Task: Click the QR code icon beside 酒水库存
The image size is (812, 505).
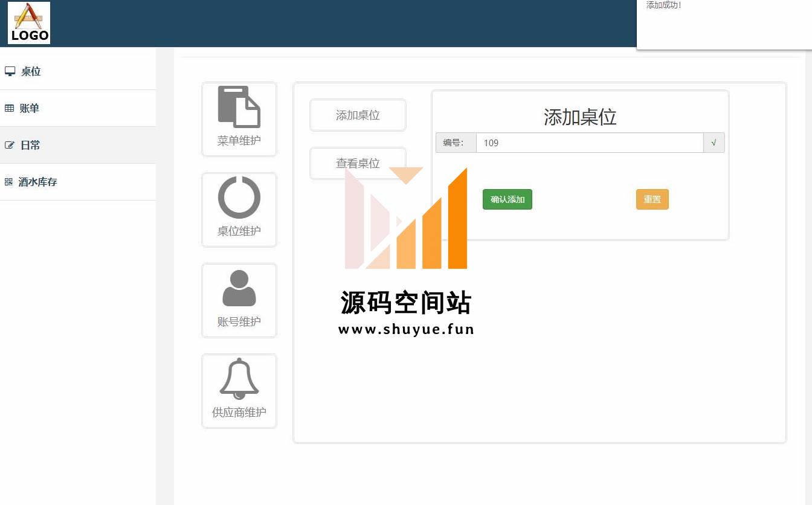Action: [x=8, y=182]
